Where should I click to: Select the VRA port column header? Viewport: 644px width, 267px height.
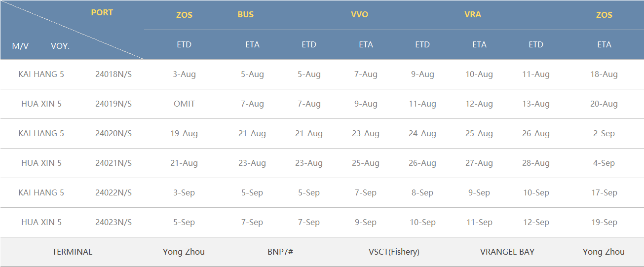[473, 15]
